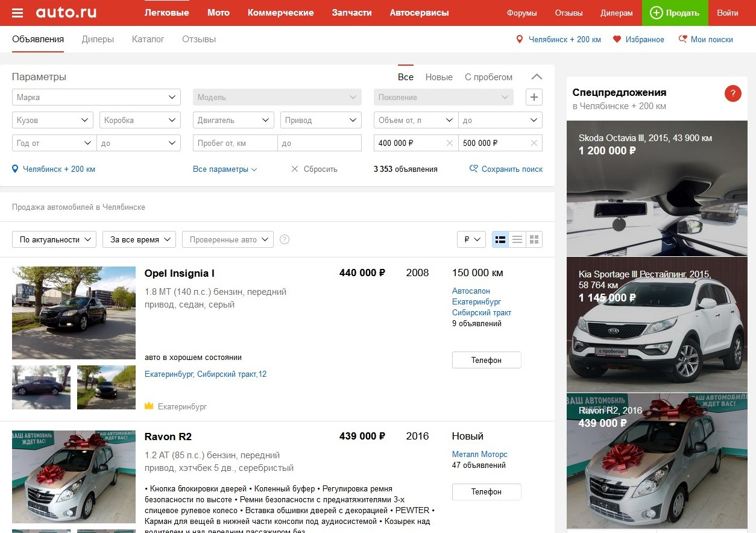Switch to compact list view
The width and height of the screenshot is (756, 533).
pyautogui.click(x=517, y=239)
